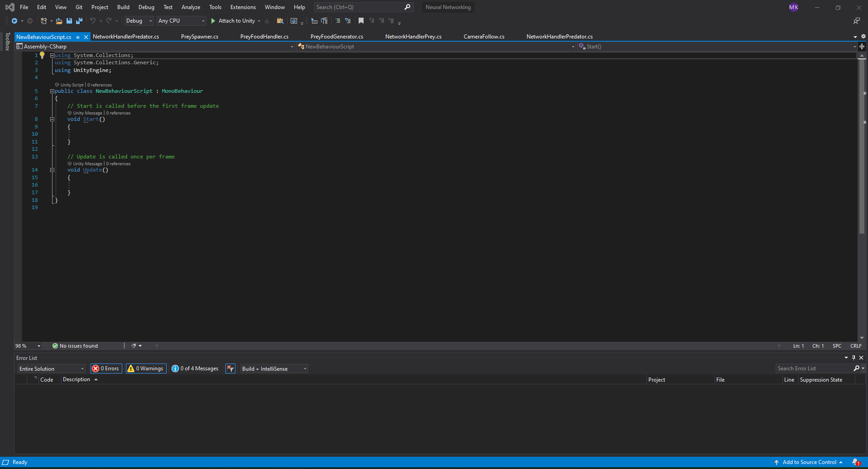Open the Debug configuration dropdown
The width and height of the screenshot is (868, 469).
[x=139, y=21]
